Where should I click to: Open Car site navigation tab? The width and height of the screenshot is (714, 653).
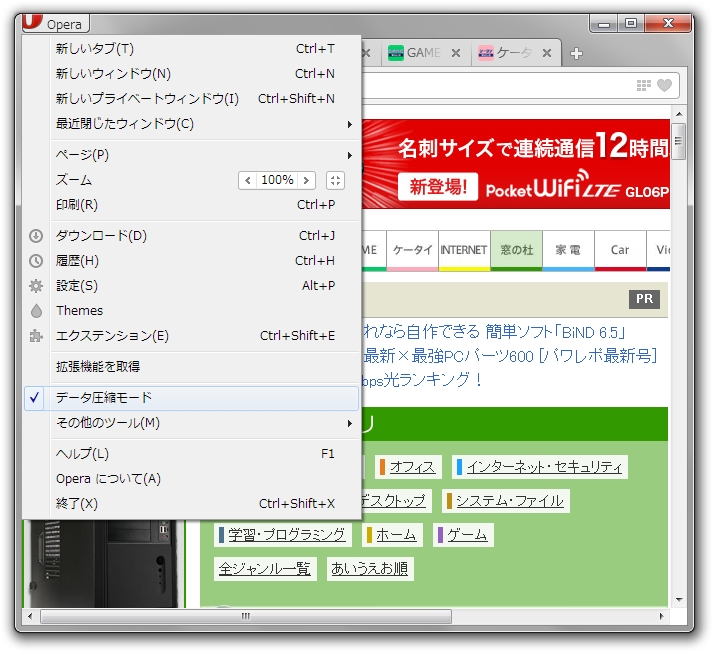[620, 250]
